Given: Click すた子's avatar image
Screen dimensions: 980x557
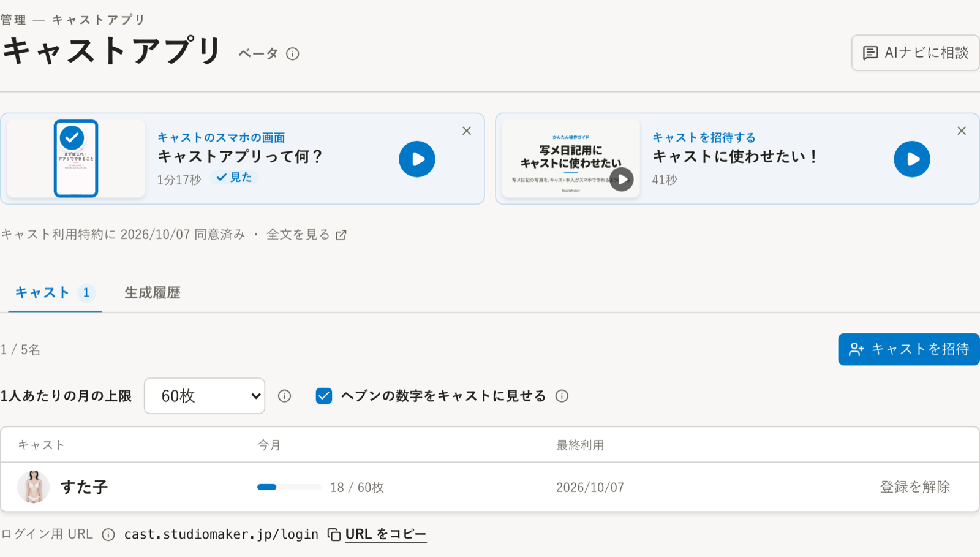Looking at the screenshot, I should [x=34, y=487].
